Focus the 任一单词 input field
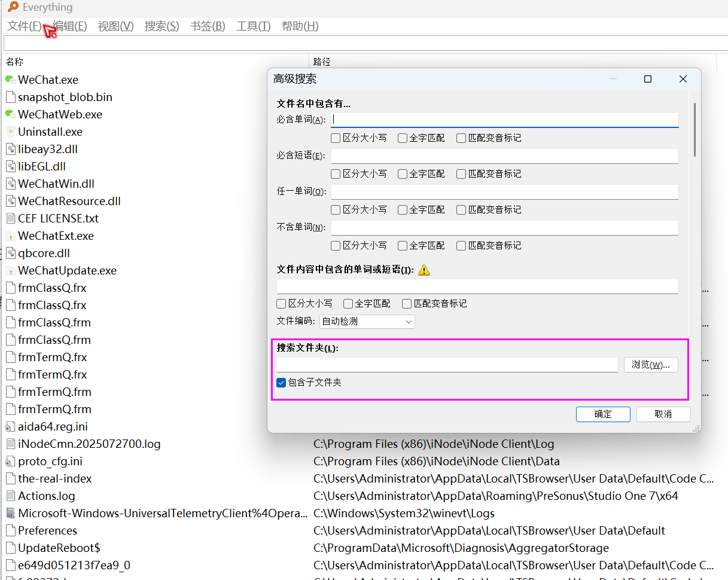The height and width of the screenshot is (580, 728). 505,192
